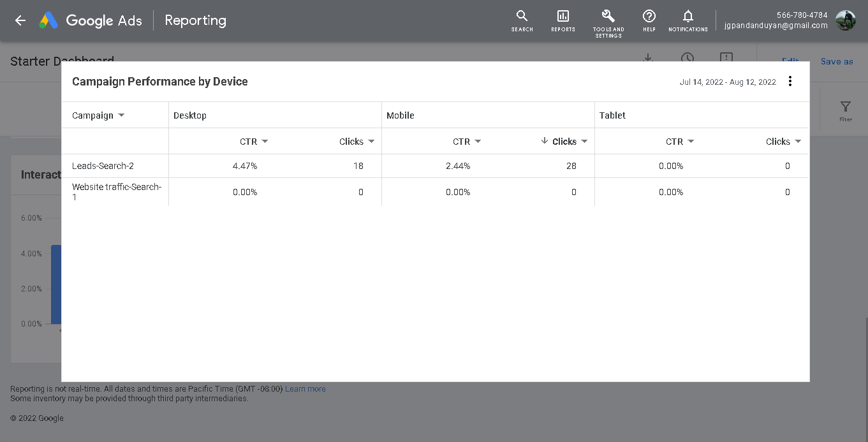Expand the Campaign column dropdown

pyautogui.click(x=121, y=115)
